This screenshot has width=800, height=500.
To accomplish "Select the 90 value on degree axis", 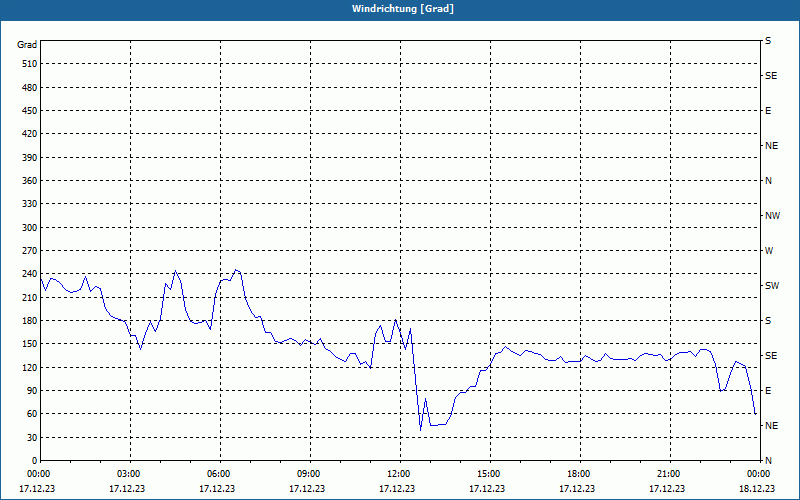I will tap(32, 391).
